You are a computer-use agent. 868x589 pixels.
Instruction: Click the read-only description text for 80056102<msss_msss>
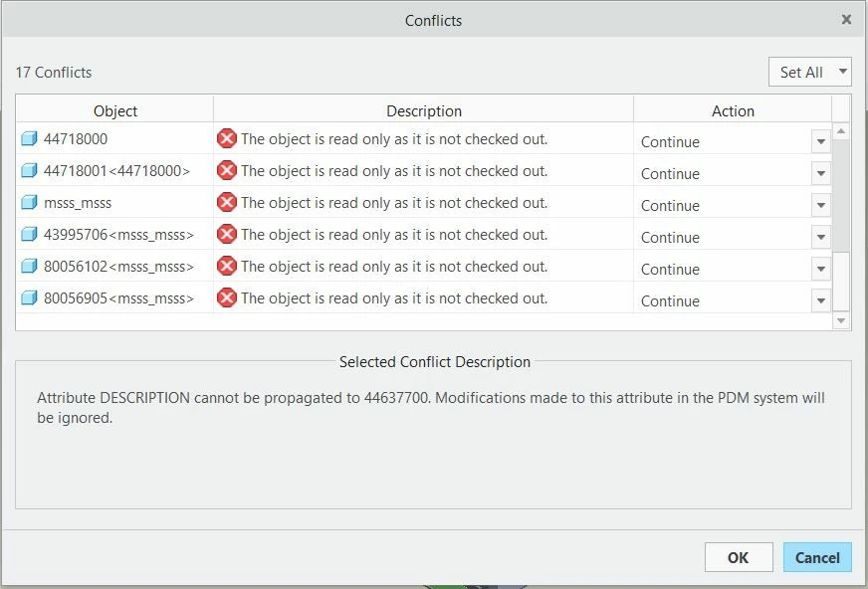click(x=393, y=267)
